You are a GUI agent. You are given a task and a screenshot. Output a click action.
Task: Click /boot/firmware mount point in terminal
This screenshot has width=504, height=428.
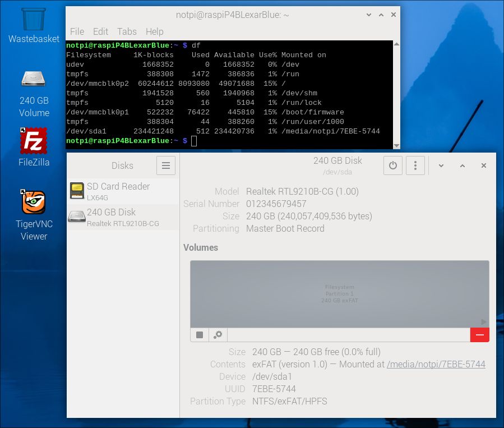[313, 112]
